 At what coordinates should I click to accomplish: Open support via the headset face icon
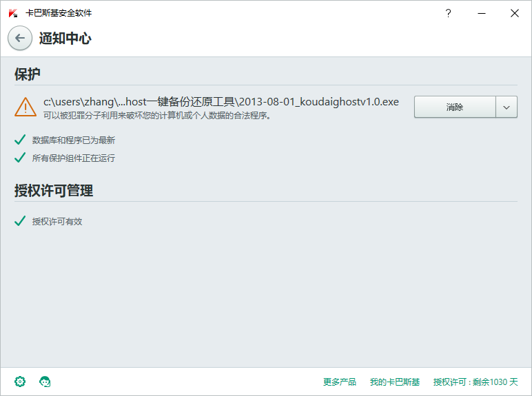coord(45,382)
